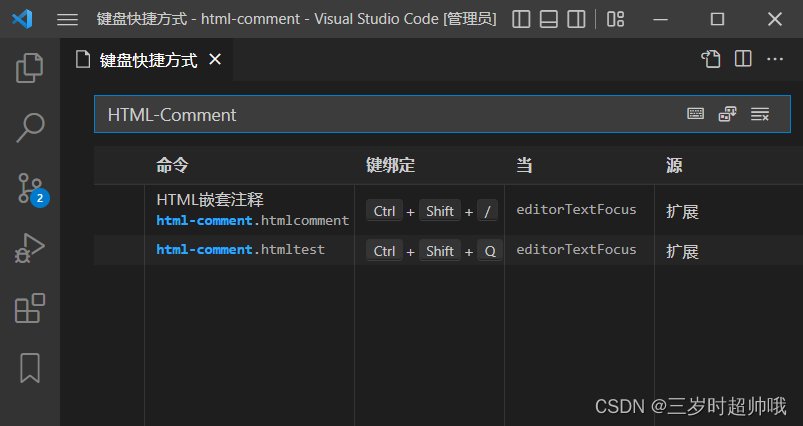This screenshot has height=426, width=803.
Task: Open the Run and Debug view
Action: [30, 248]
